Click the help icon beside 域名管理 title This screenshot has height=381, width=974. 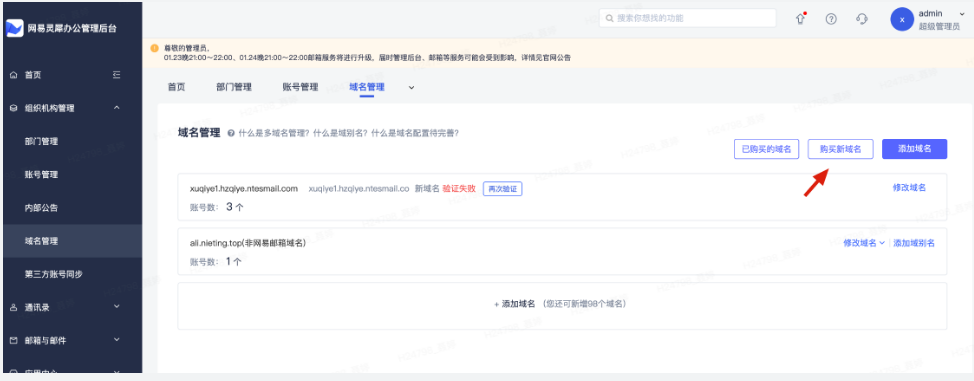click(231, 133)
